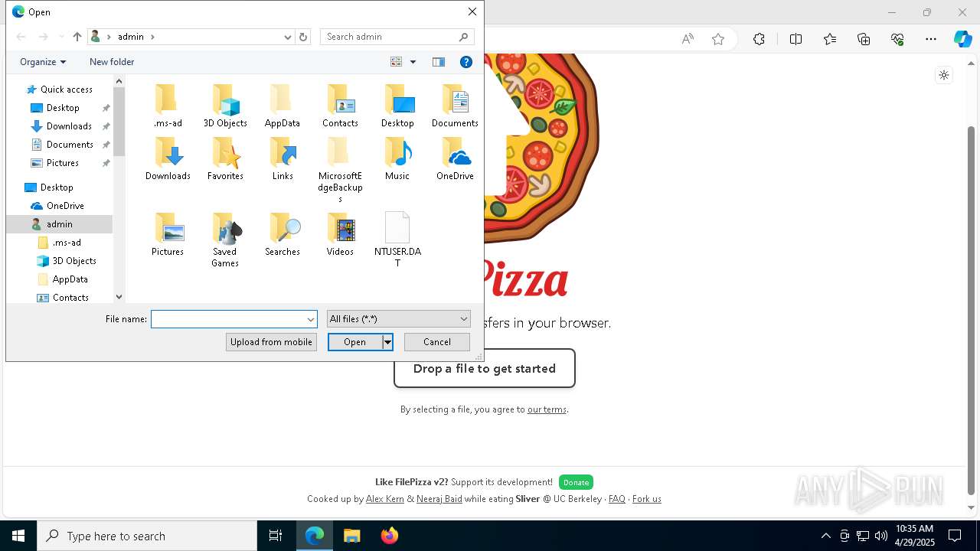Select the Saved Games folder
The image size is (980, 551).
tap(225, 240)
